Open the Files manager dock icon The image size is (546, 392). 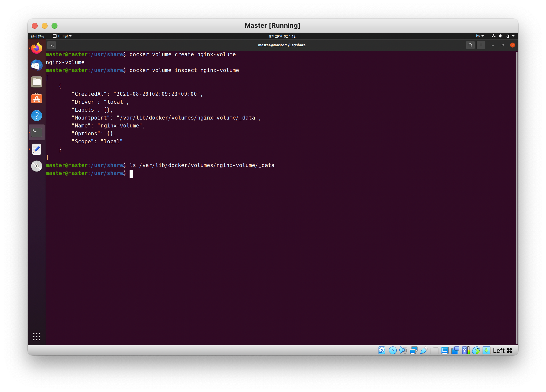[37, 82]
